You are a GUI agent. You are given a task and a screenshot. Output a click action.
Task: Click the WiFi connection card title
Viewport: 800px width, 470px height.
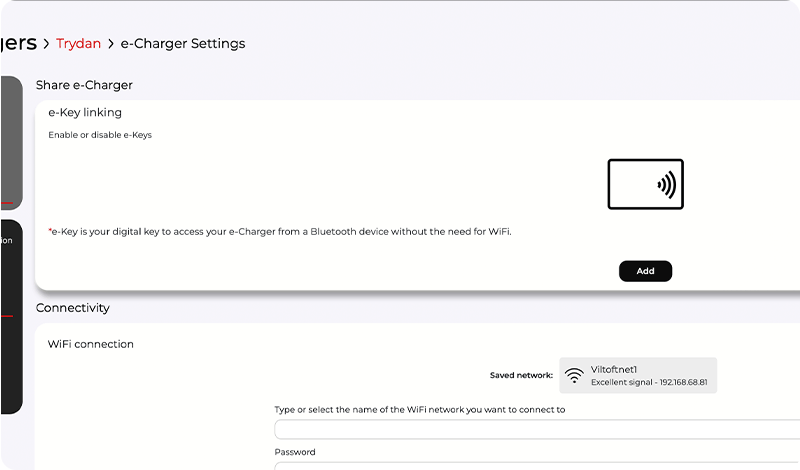(91, 344)
